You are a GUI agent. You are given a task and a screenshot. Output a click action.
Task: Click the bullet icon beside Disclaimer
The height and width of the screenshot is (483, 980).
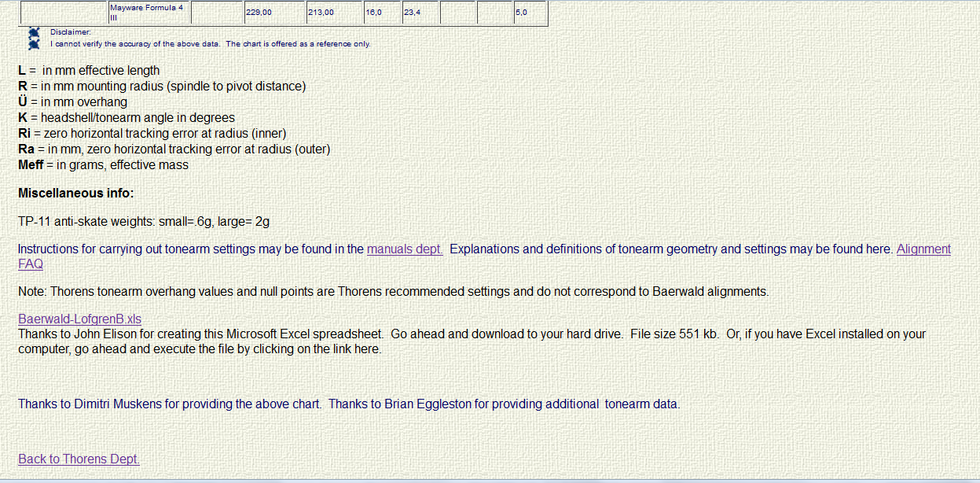click(x=34, y=33)
